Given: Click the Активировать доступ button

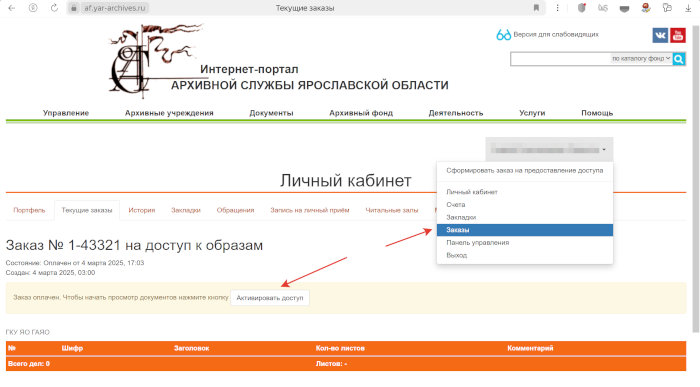Looking at the screenshot, I should click(270, 298).
